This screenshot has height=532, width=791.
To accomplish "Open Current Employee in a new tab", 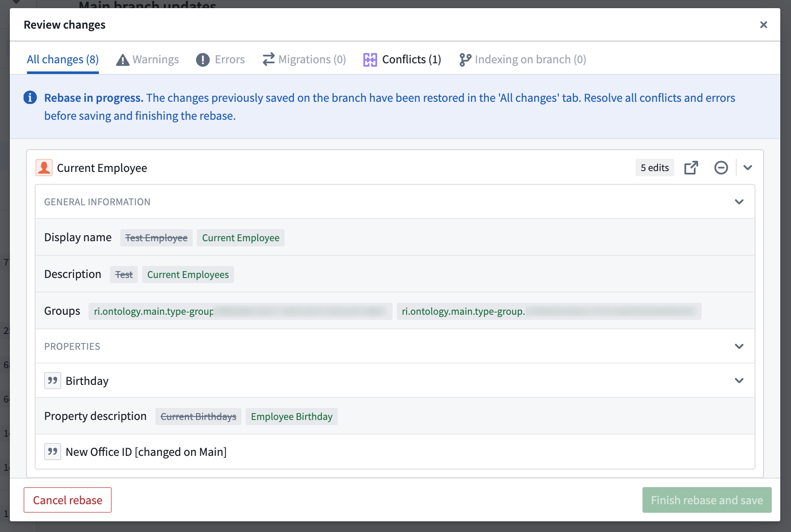I will (x=691, y=167).
